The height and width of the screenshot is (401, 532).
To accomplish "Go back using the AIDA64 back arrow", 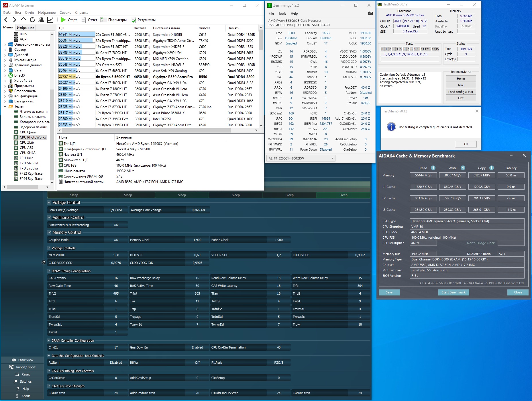I will pyautogui.click(x=6, y=20).
